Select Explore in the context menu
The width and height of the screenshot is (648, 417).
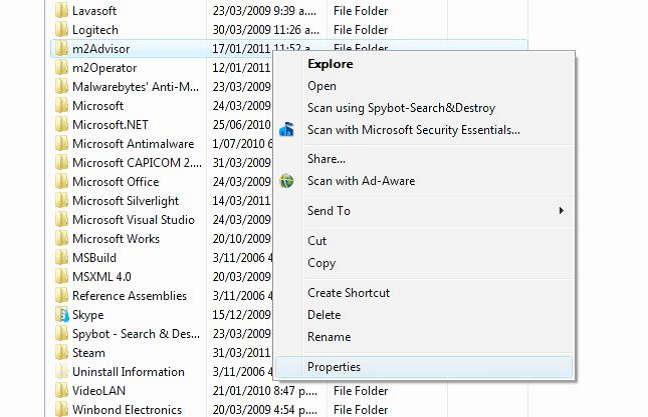click(330, 64)
